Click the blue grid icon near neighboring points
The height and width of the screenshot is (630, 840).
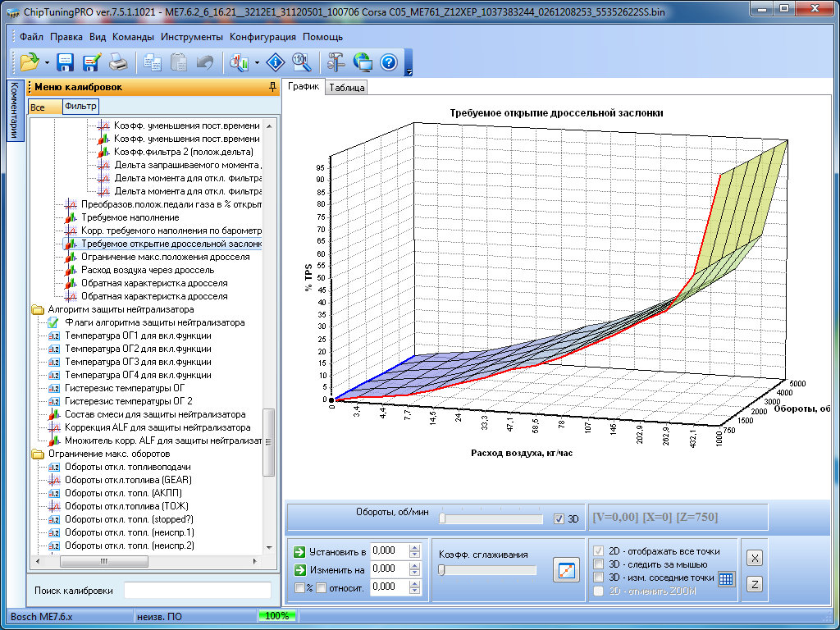726,579
